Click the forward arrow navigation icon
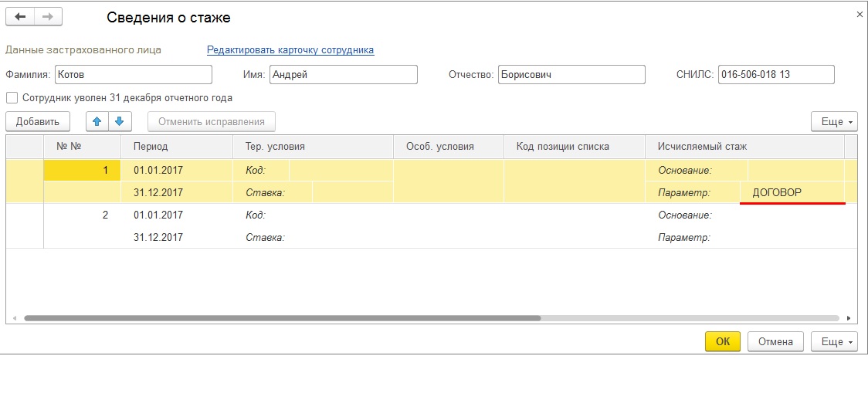 coord(48,16)
